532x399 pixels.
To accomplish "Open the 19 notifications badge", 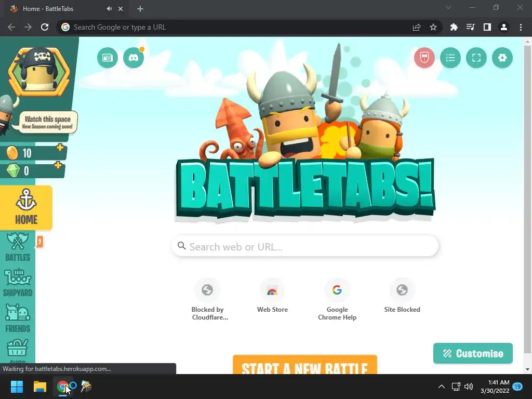I will (518, 387).
